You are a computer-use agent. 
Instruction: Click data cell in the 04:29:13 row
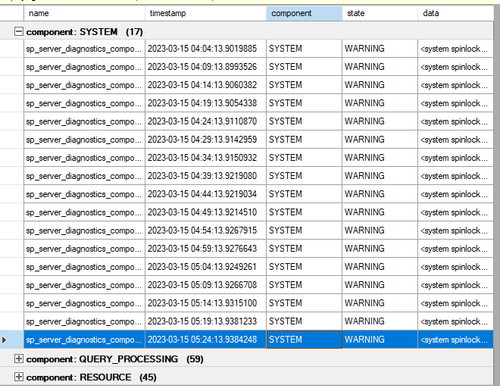click(x=456, y=140)
